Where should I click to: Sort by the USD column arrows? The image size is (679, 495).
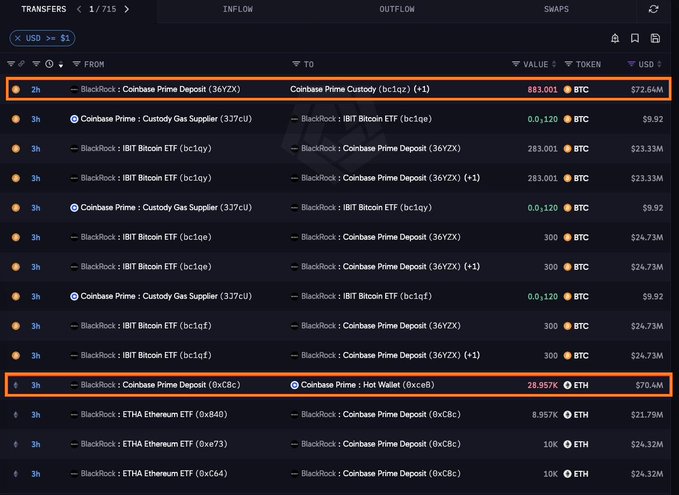click(660, 64)
